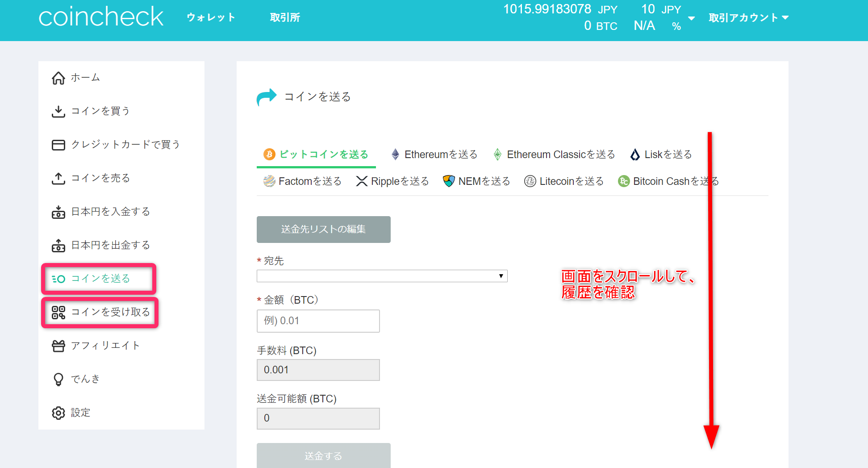Image resolution: width=868 pixels, height=468 pixels.
Task: Switch to Litecoinを送る tab
Action: (x=564, y=181)
